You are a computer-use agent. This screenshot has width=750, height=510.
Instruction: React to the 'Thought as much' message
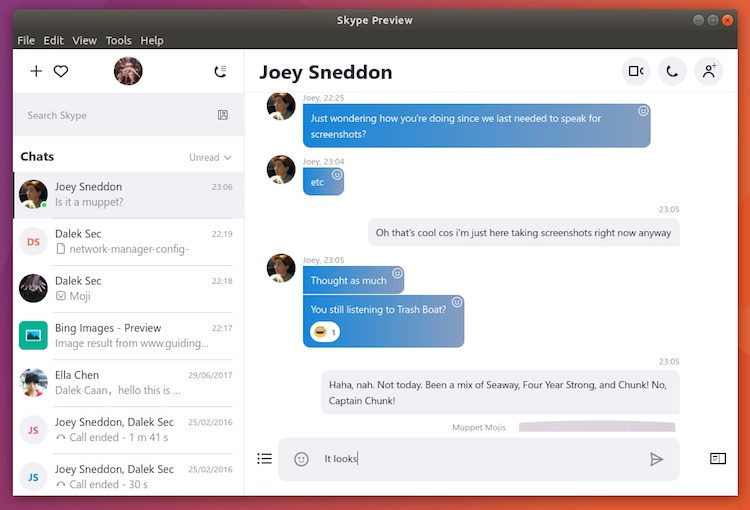click(x=397, y=273)
